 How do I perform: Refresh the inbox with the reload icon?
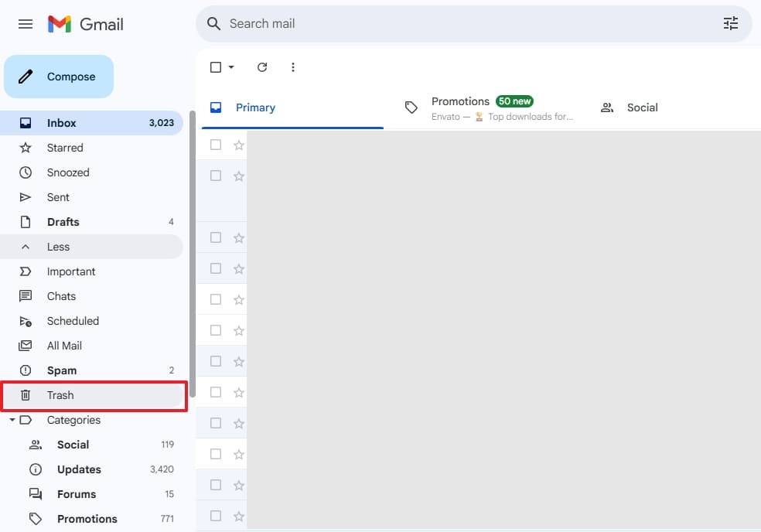(x=262, y=67)
